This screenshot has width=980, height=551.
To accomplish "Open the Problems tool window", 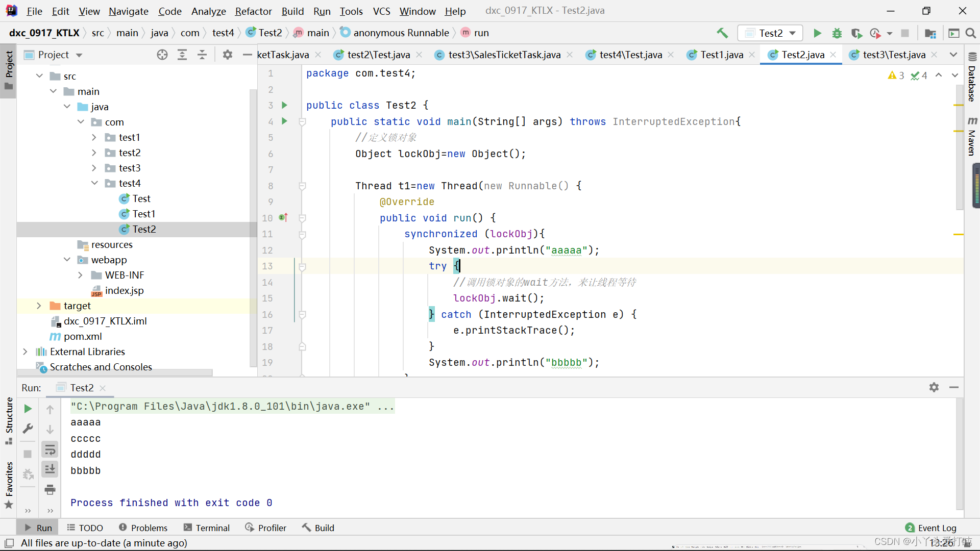I will coord(143,528).
